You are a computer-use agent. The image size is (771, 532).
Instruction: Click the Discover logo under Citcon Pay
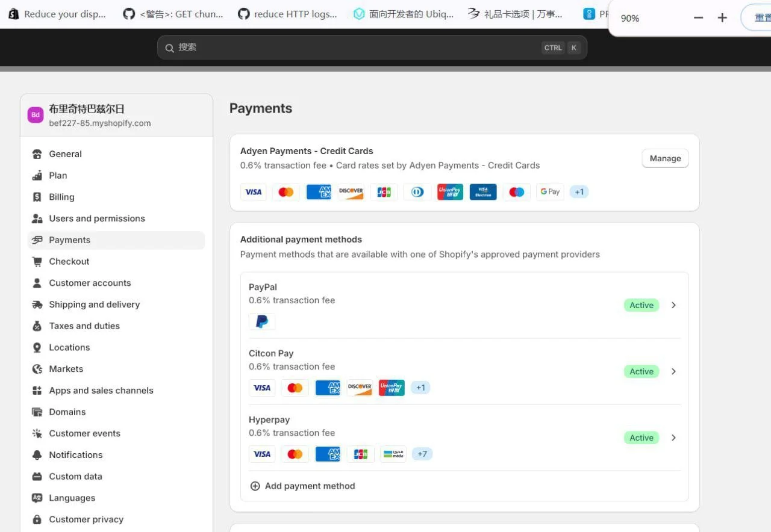(x=360, y=388)
